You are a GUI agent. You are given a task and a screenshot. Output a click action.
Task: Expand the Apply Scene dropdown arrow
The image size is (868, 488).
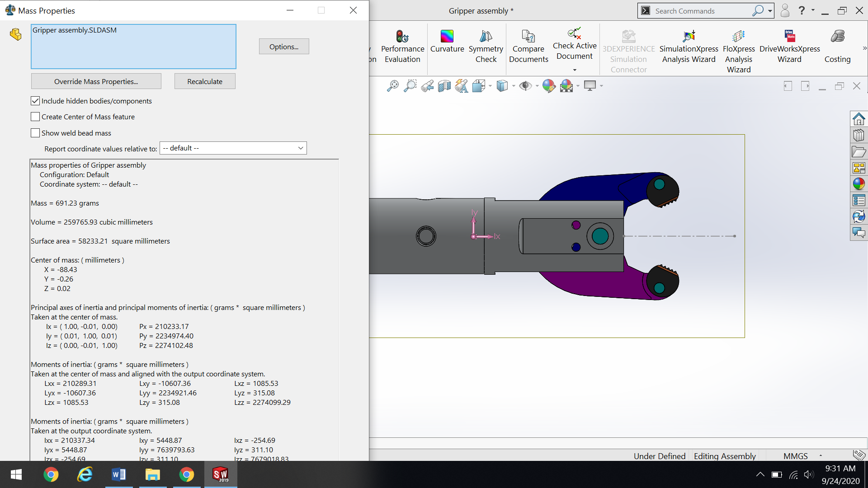coord(578,86)
